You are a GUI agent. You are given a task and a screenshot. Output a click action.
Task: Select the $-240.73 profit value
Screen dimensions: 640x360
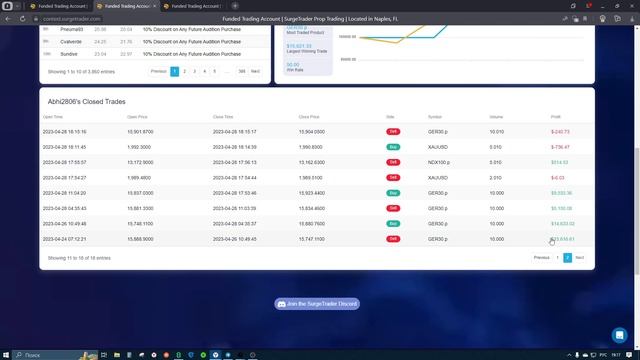coord(560,132)
